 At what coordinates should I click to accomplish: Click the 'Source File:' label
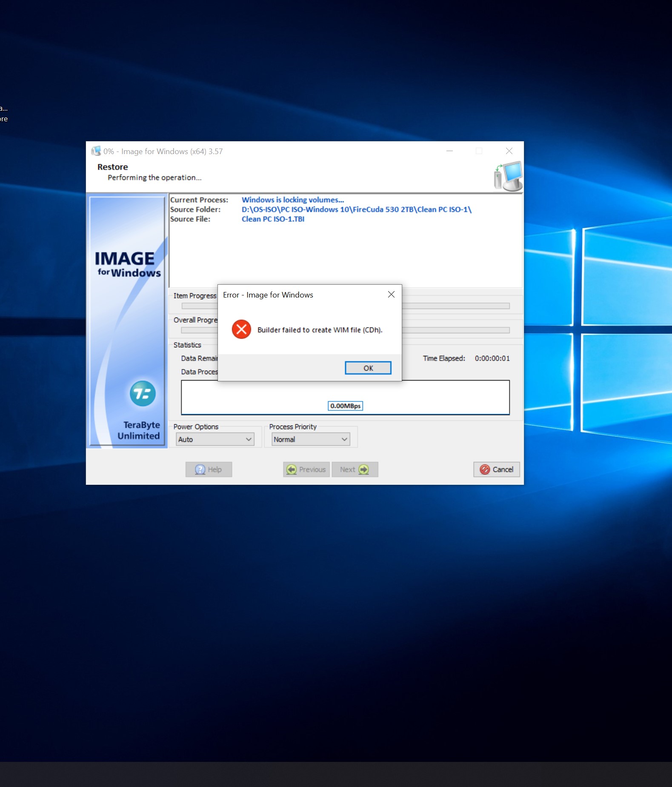(190, 219)
